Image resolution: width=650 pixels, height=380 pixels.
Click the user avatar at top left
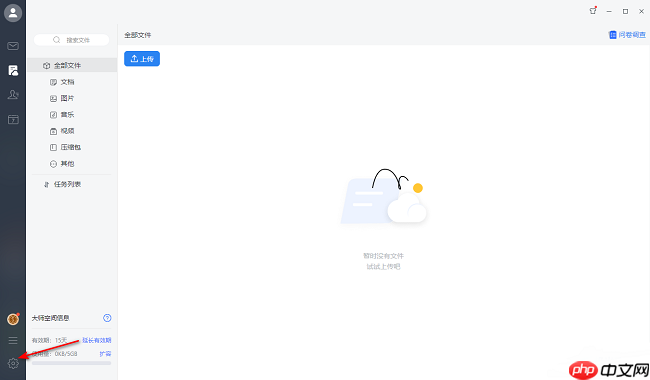pyautogui.click(x=13, y=13)
